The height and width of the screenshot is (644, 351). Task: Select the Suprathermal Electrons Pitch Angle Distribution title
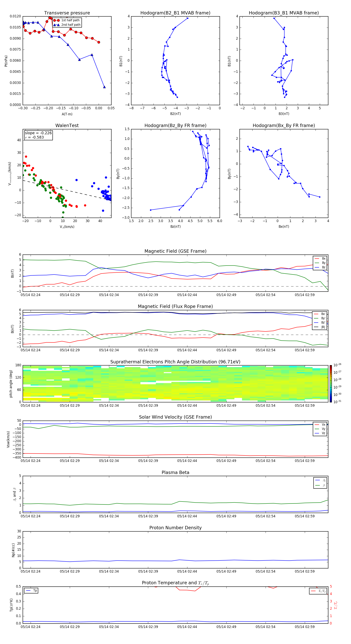pyautogui.click(x=175, y=362)
